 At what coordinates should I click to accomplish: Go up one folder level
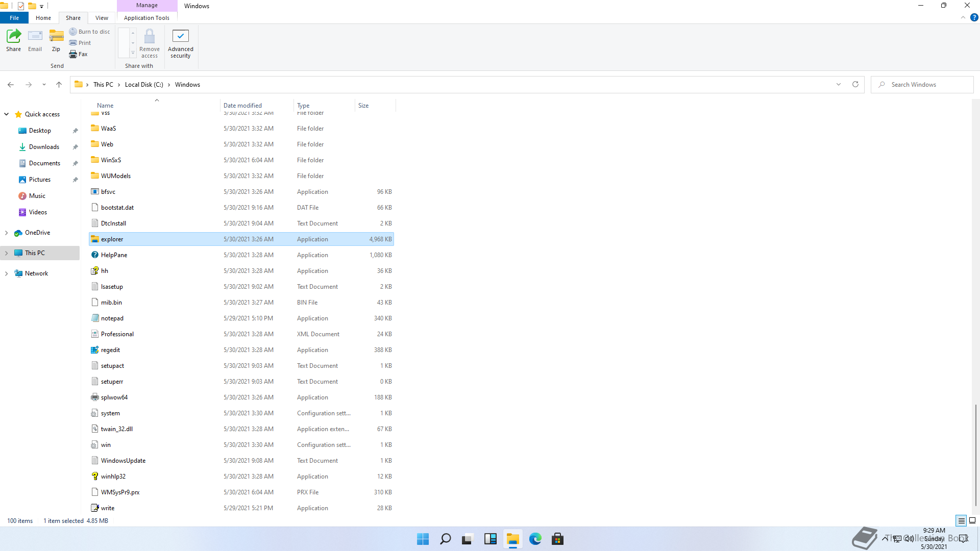click(59, 85)
